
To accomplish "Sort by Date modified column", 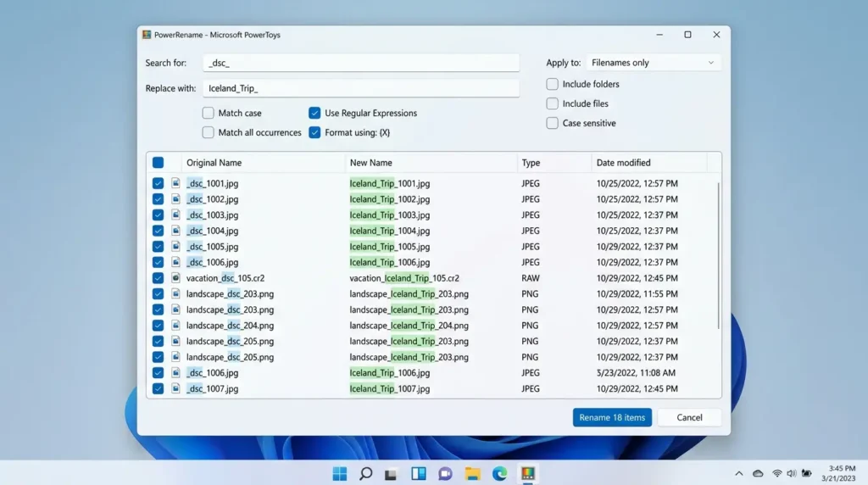I will tap(623, 163).
